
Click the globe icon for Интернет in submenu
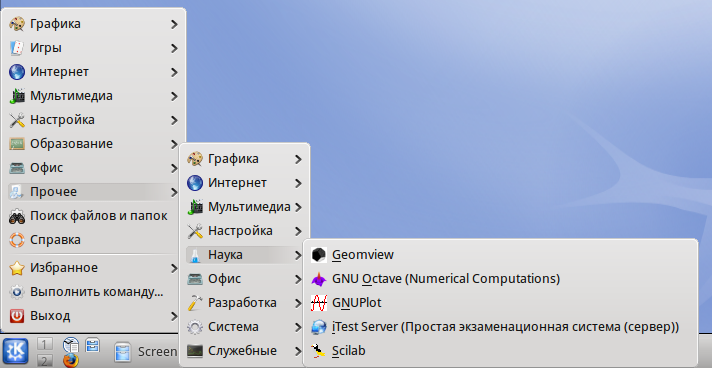coord(195,183)
